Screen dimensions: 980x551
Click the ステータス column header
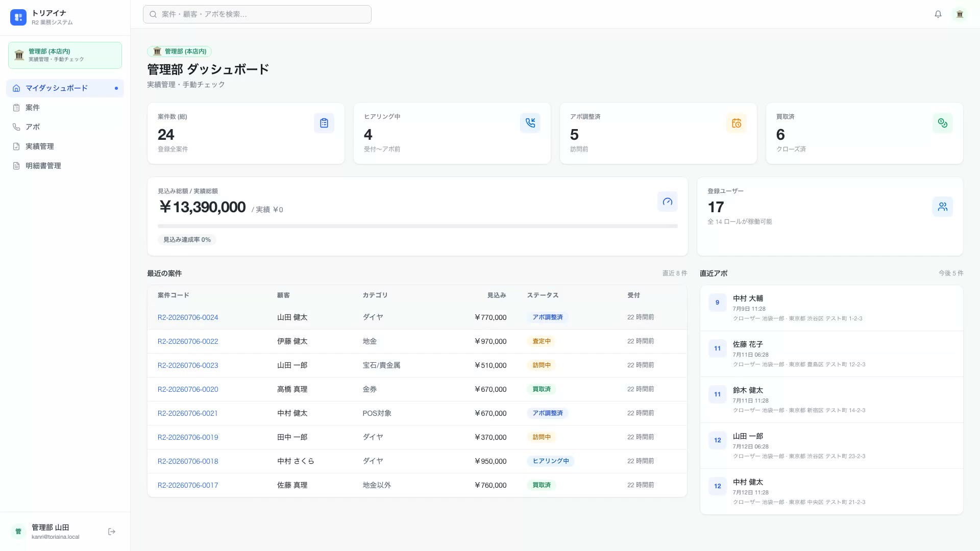tap(542, 295)
